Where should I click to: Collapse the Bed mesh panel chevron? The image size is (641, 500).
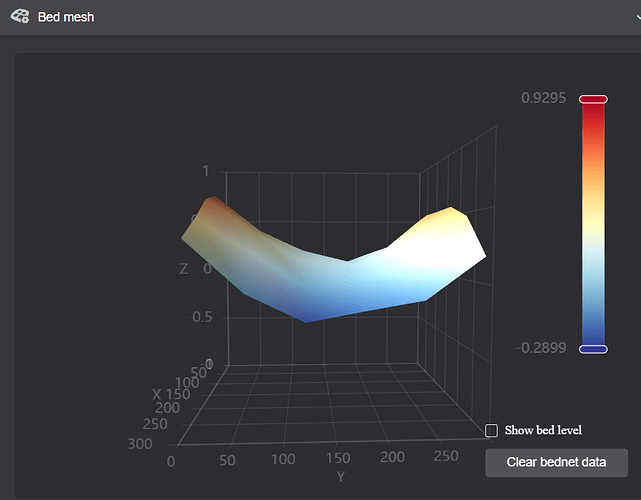(638, 17)
